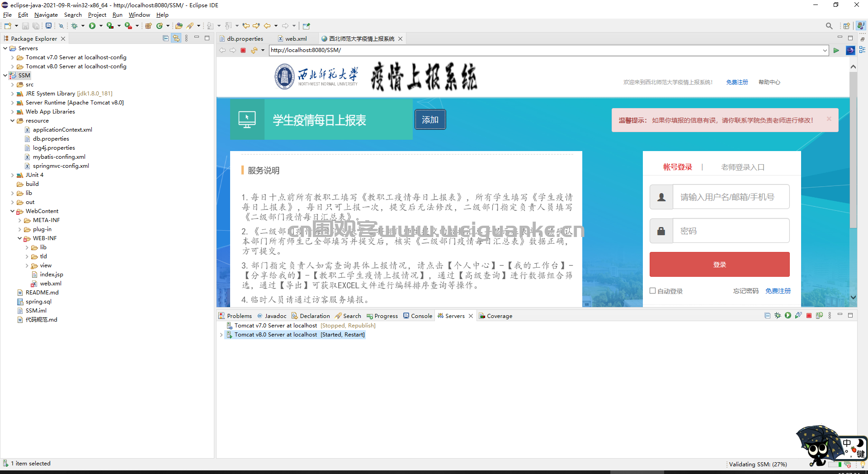Click the 密码 password input field
Viewport: 868px width, 474px height.
click(731, 231)
